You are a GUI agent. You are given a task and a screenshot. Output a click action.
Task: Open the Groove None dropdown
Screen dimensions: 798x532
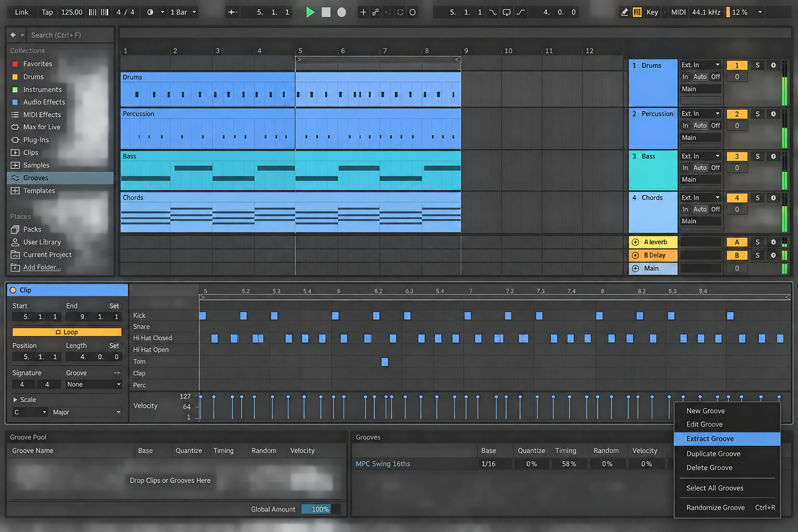pyautogui.click(x=94, y=384)
